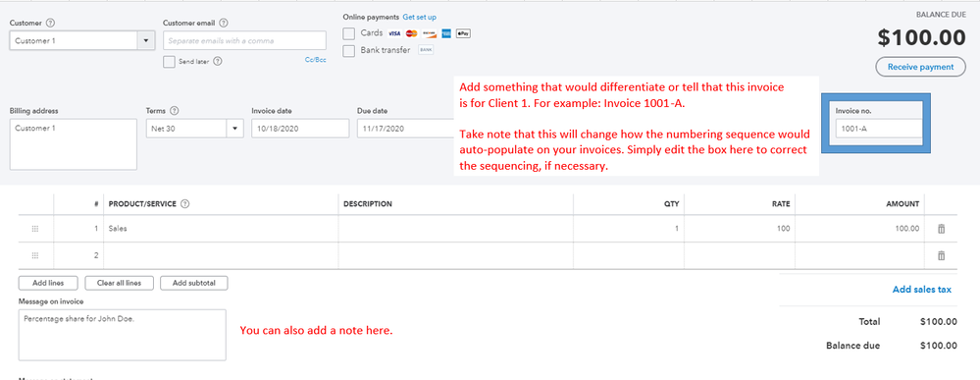980x380 pixels.
Task: Click the Product/Service column help icon
Action: point(185,204)
